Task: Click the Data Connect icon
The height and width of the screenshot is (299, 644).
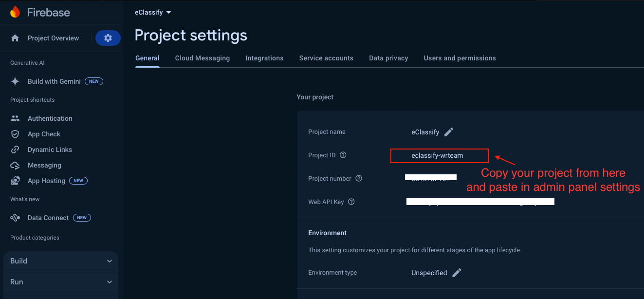Action: (15, 218)
